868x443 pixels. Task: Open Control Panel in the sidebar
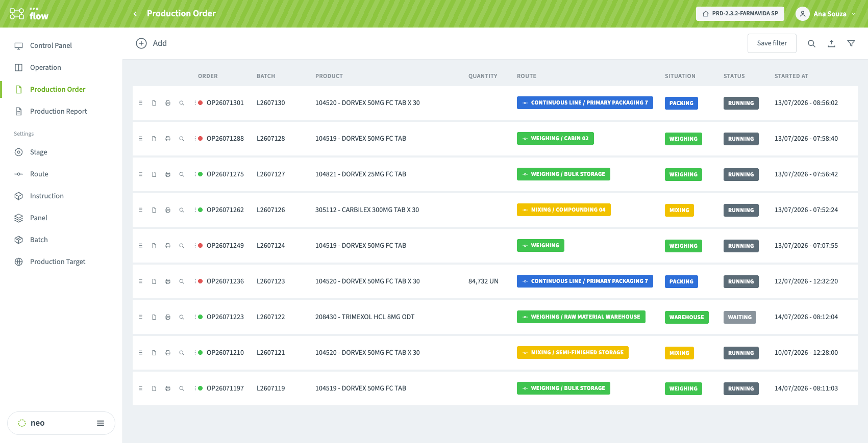[x=51, y=45]
